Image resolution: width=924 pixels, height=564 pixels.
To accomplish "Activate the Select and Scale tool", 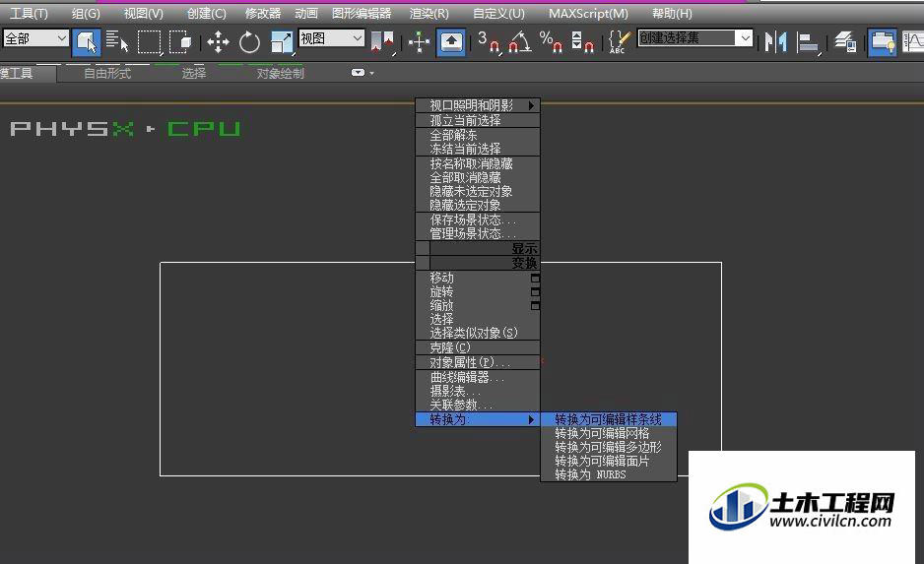I will pos(282,42).
